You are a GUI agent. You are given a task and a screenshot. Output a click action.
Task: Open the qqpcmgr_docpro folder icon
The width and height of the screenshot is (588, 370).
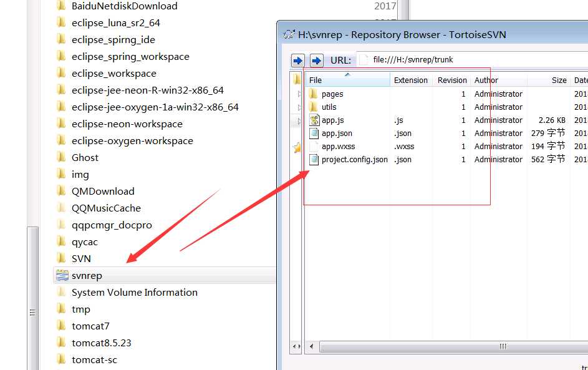point(62,225)
